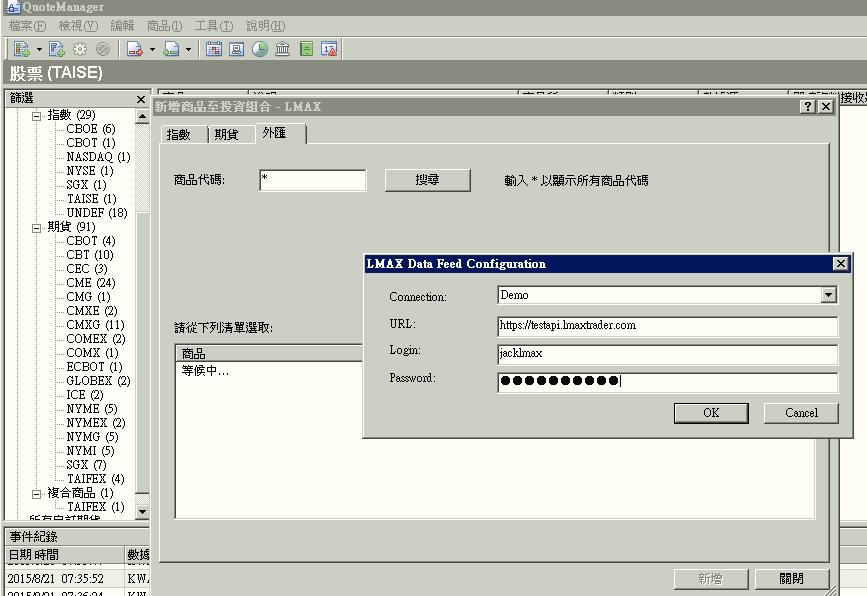Select NYMEX (2) in the tree

[x=96, y=423]
